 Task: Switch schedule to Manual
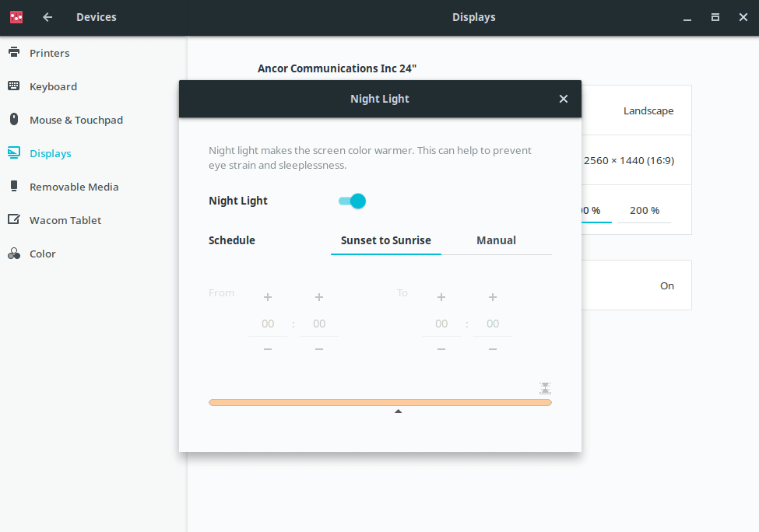(496, 240)
